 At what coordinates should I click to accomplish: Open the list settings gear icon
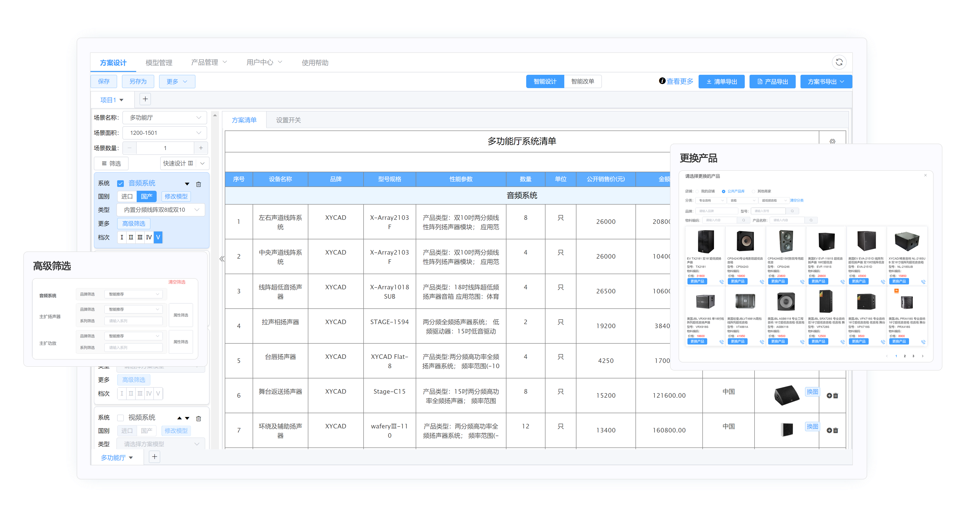(x=832, y=141)
